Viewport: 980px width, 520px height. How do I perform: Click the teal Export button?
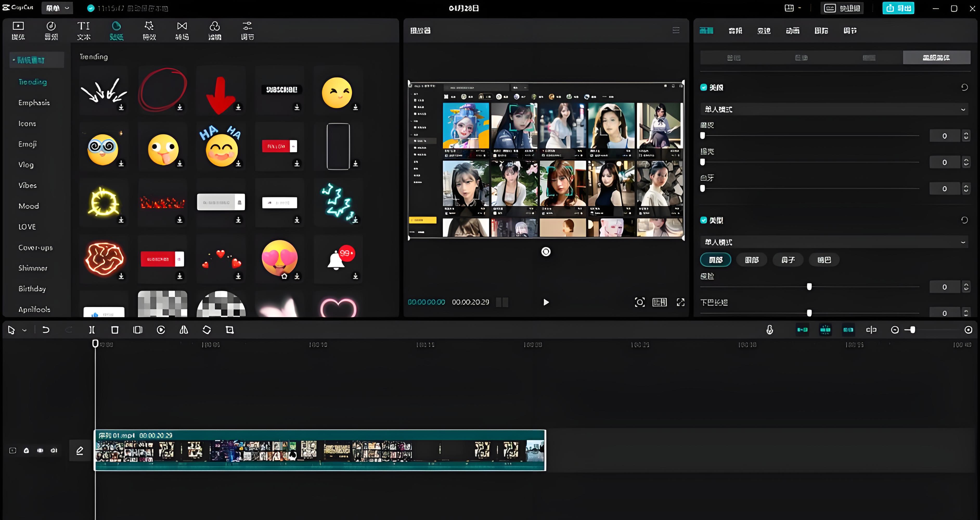[x=898, y=8]
